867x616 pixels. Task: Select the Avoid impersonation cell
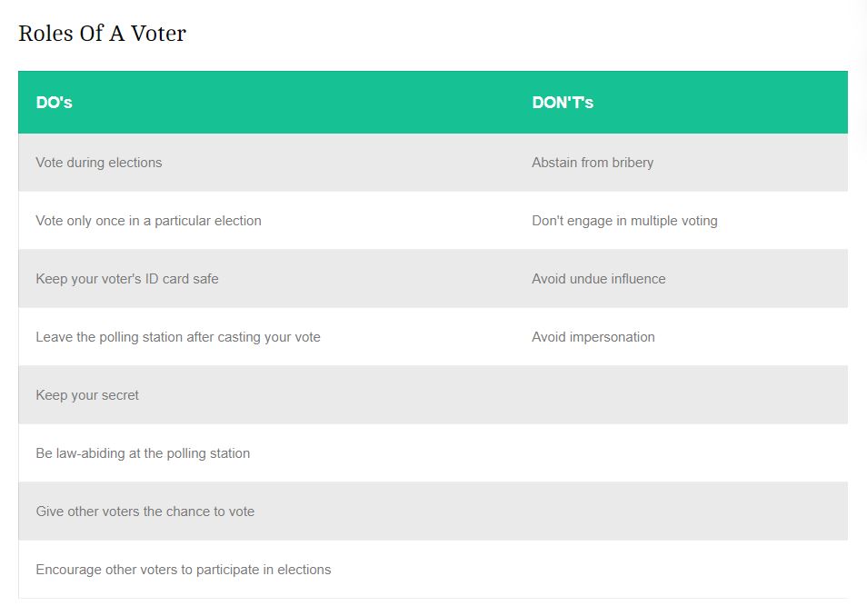tap(593, 337)
